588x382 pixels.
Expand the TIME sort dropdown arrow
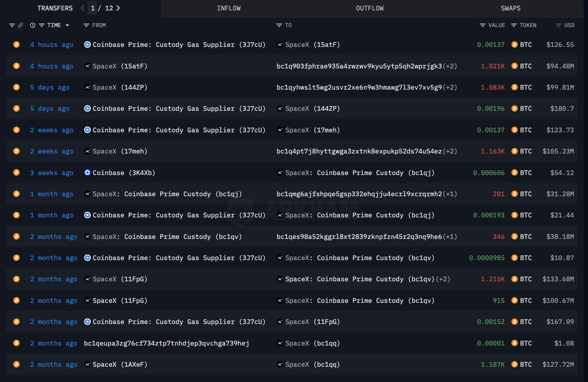67,25
